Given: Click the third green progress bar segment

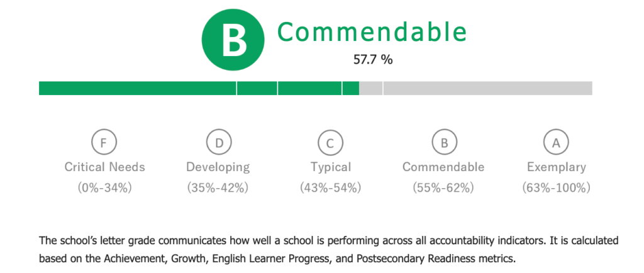Looking at the screenshot, I should pyautogui.click(x=309, y=88).
